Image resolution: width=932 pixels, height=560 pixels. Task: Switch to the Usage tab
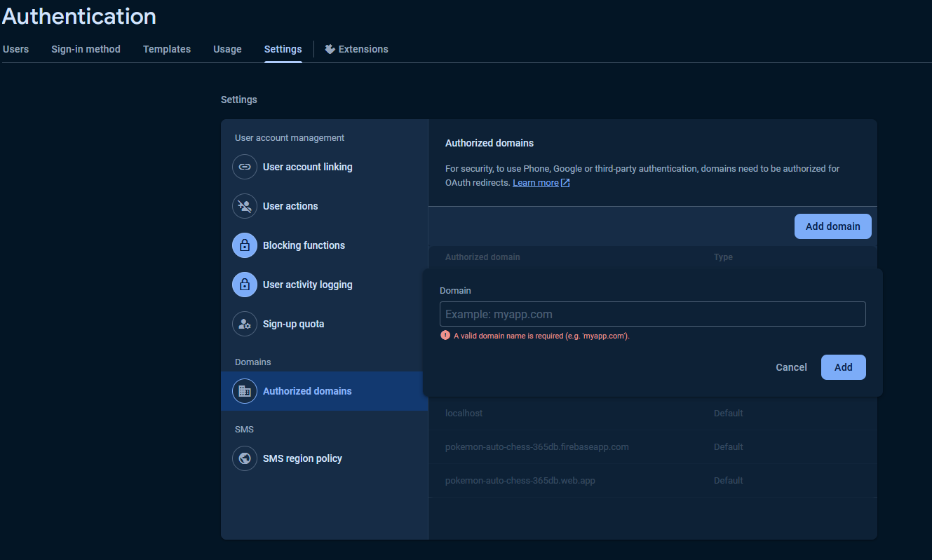point(227,49)
